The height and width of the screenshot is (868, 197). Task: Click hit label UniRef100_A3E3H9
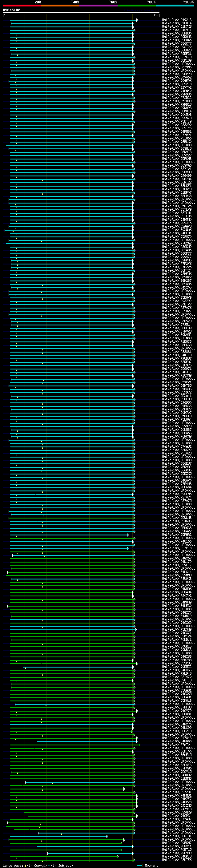point(177,629)
